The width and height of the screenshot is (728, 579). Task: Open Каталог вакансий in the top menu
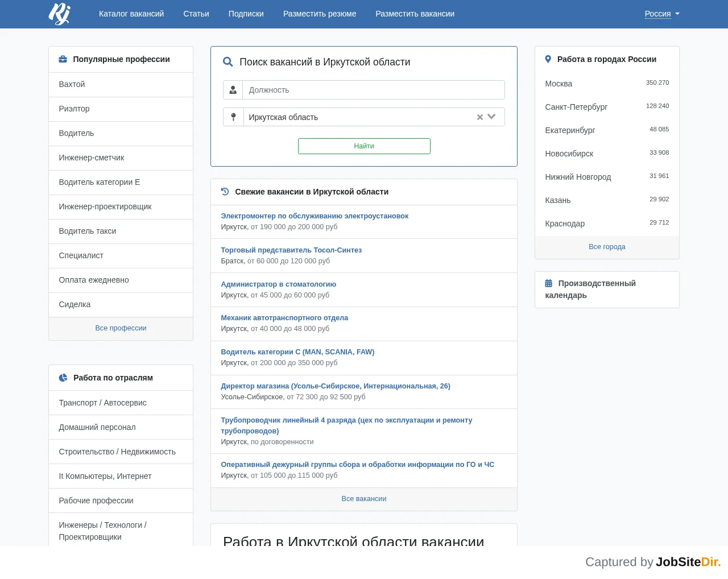click(131, 14)
